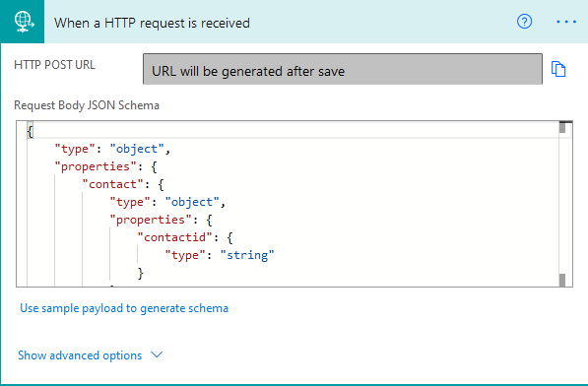Click the HTTP POST URL field

point(343,69)
